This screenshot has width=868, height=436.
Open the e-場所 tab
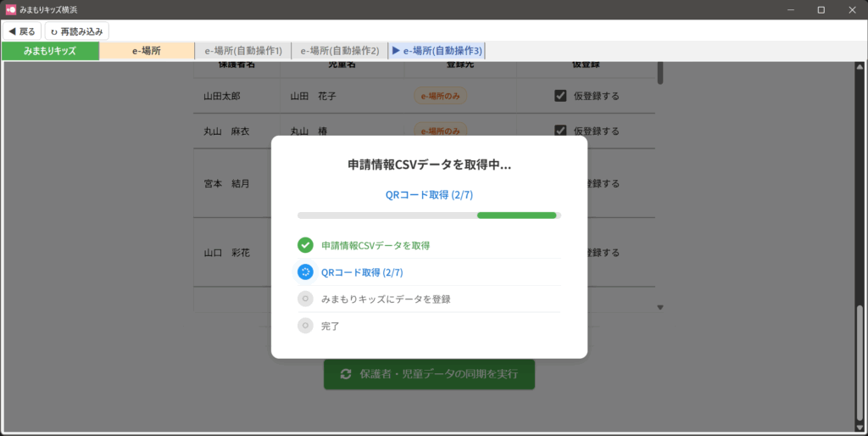tap(147, 51)
